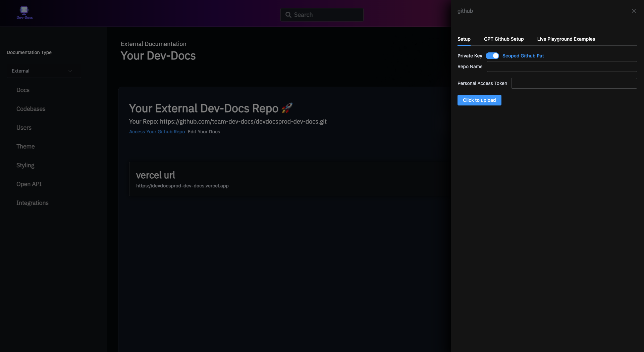Open the Live Playground Examples tab

point(566,39)
